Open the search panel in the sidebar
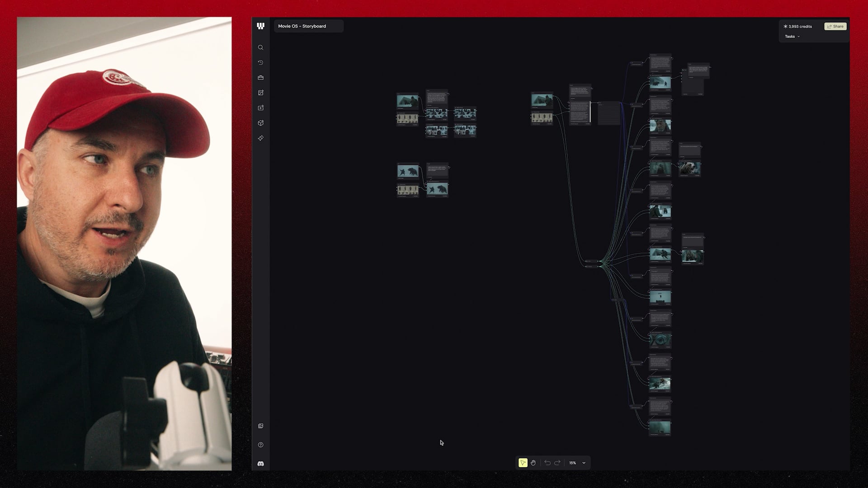This screenshot has height=488, width=868. [261, 47]
